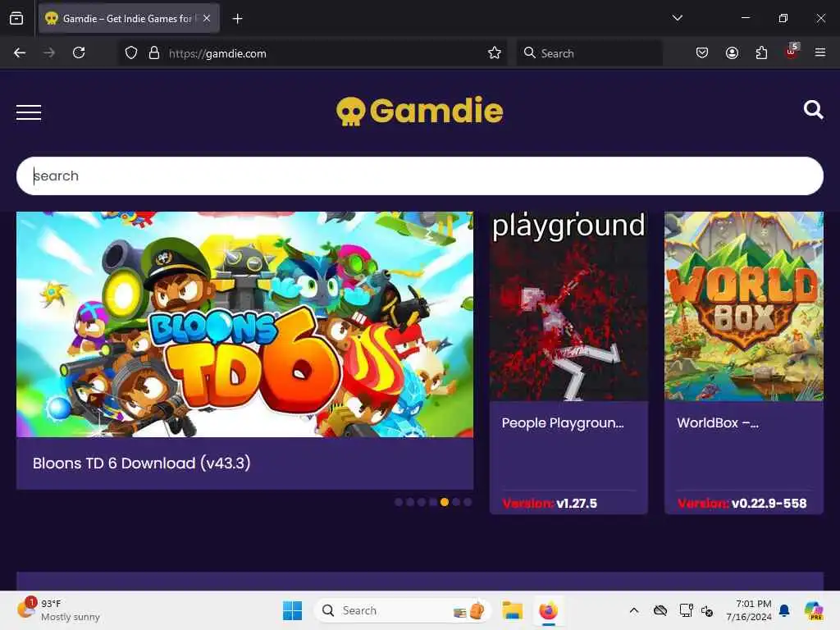Viewport: 840px width, 630px height.
Task: Open the Firefox account icon
Action: point(732,52)
